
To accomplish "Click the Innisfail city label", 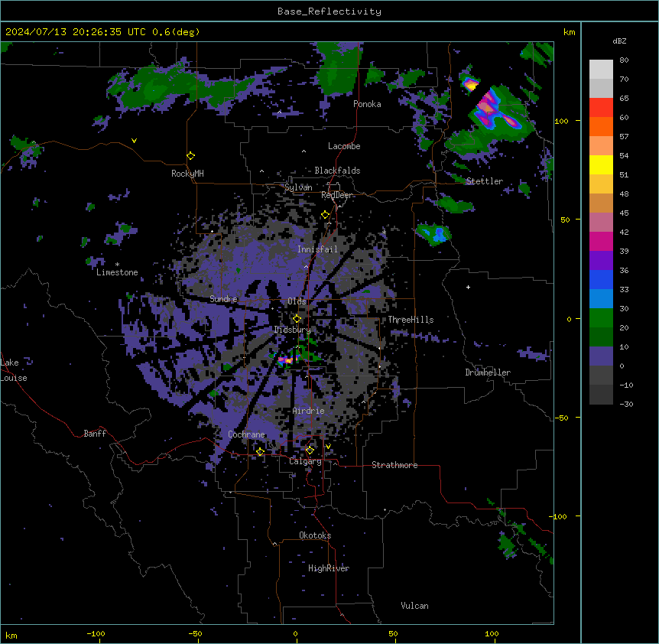I will pos(317,249).
